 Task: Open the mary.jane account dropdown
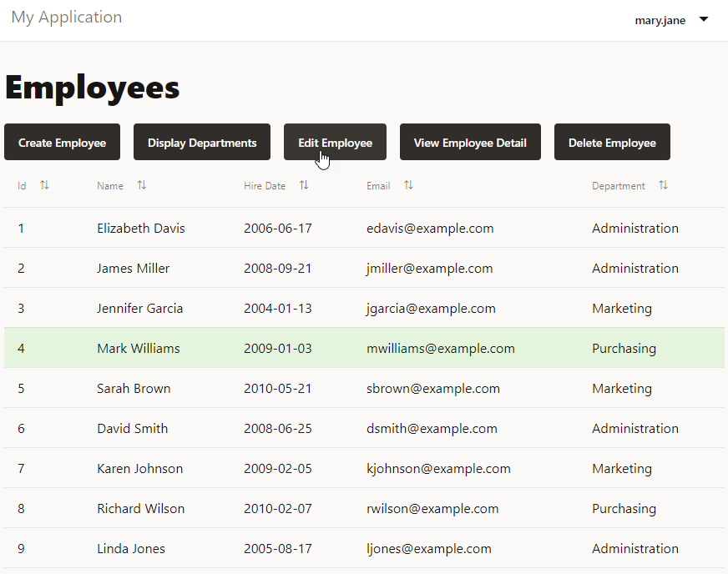pyautogui.click(x=673, y=19)
